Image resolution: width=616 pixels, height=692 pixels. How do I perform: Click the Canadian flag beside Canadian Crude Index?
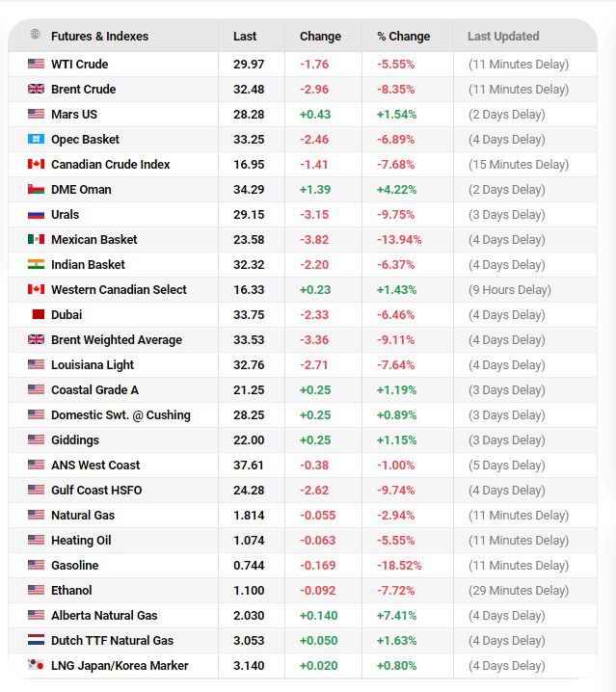pyautogui.click(x=36, y=164)
